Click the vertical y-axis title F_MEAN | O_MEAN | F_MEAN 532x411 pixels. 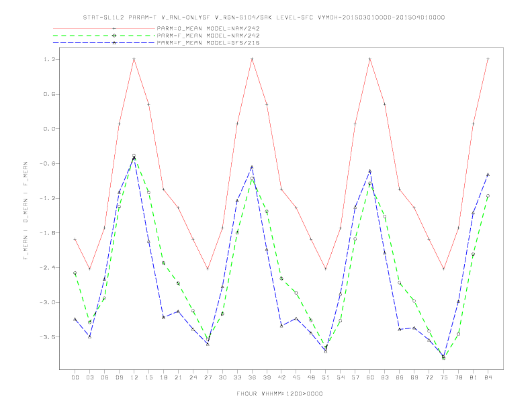coord(26,211)
